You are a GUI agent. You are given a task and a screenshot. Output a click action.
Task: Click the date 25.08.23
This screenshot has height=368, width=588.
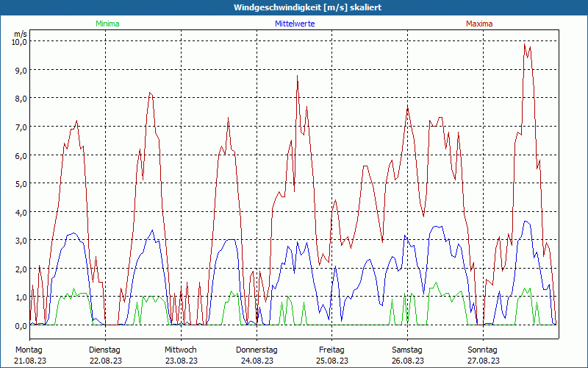coord(332,361)
